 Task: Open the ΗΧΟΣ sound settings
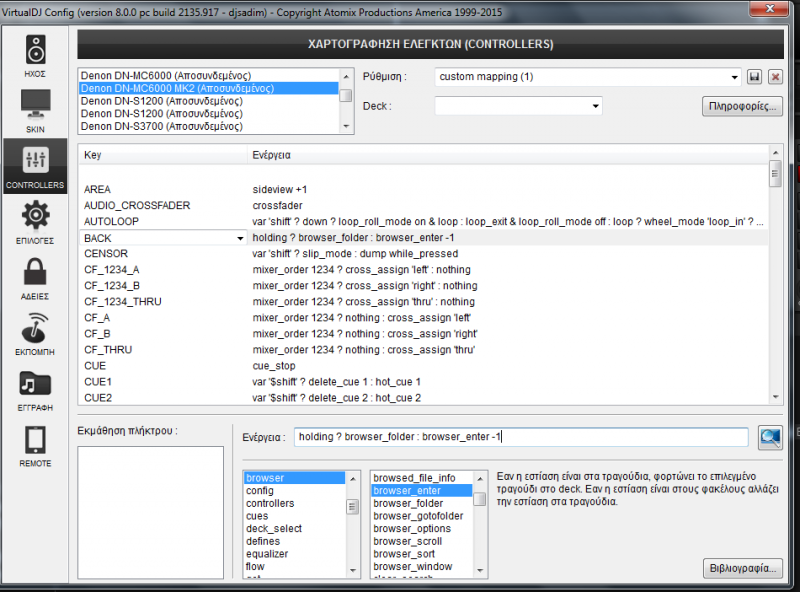35,54
